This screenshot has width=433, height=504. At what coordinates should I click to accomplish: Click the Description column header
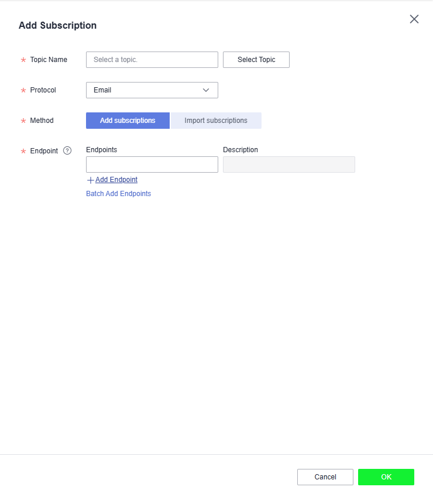click(x=240, y=150)
